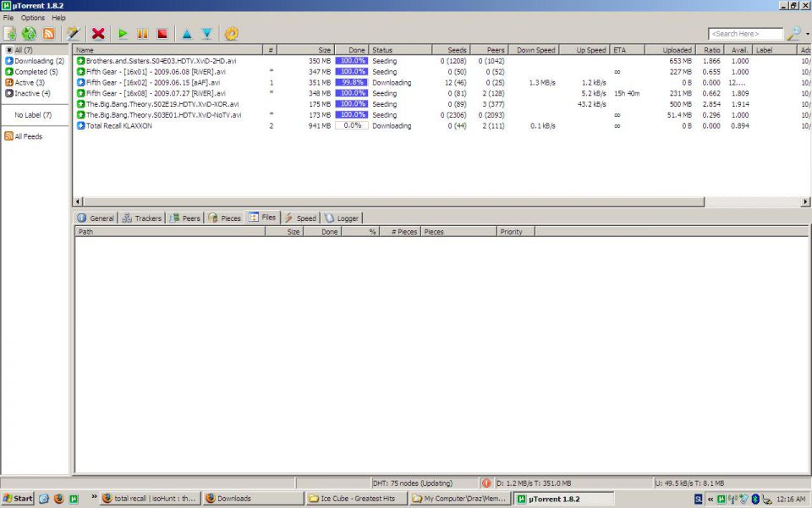Image resolution: width=812 pixels, height=508 pixels.
Task: Select the Total Recall KLAXXON torrent
Action: point(441,126)
